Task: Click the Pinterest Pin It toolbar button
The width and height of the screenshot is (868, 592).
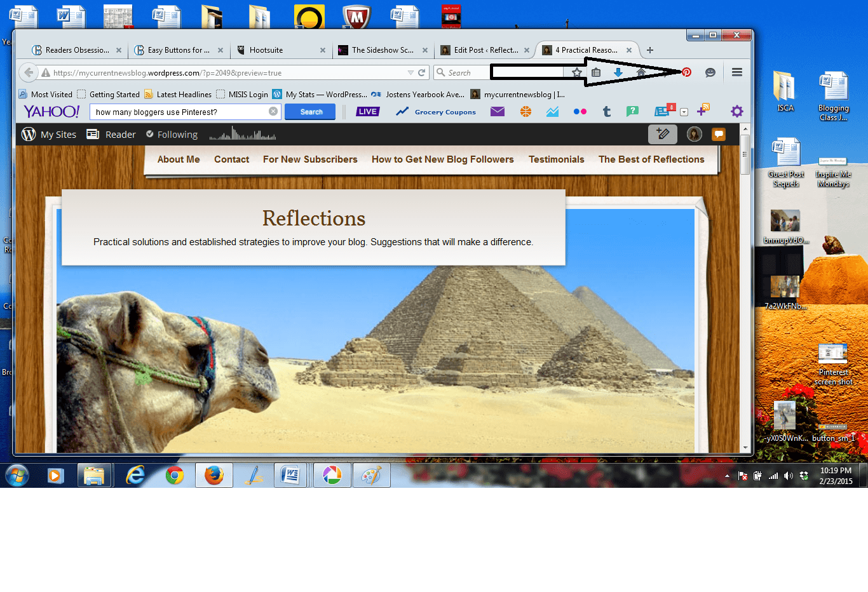Action: (686, 72)
